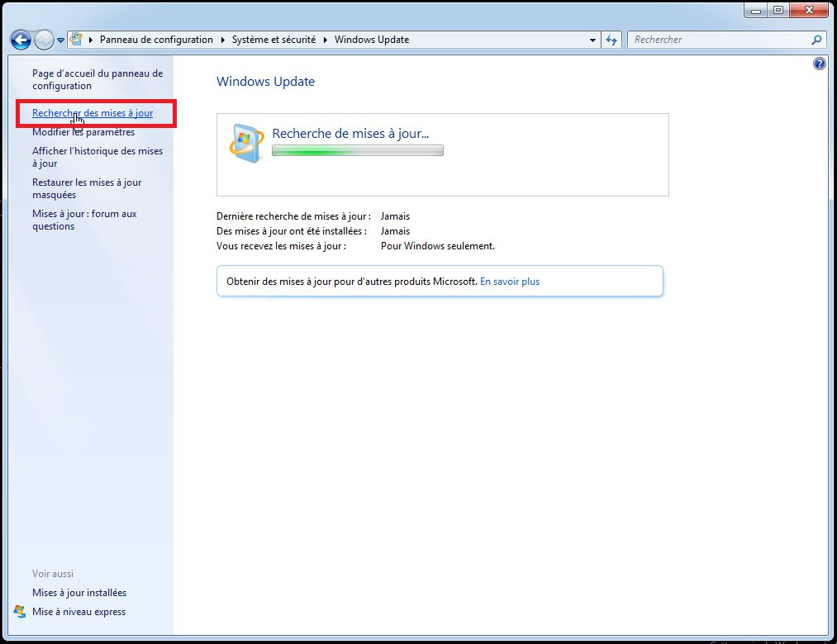Click the 'Voir aussi' label

[53, 574]
